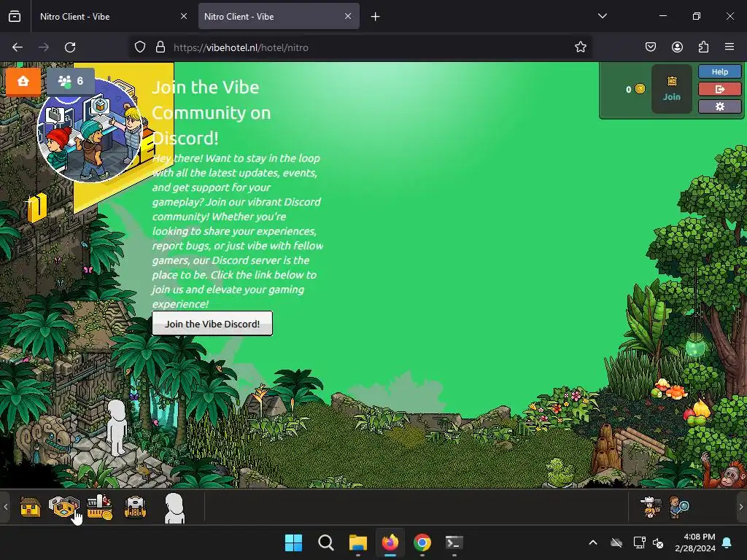Open settings with the gear button
747x560 pixels.
[x=720, y=106]
